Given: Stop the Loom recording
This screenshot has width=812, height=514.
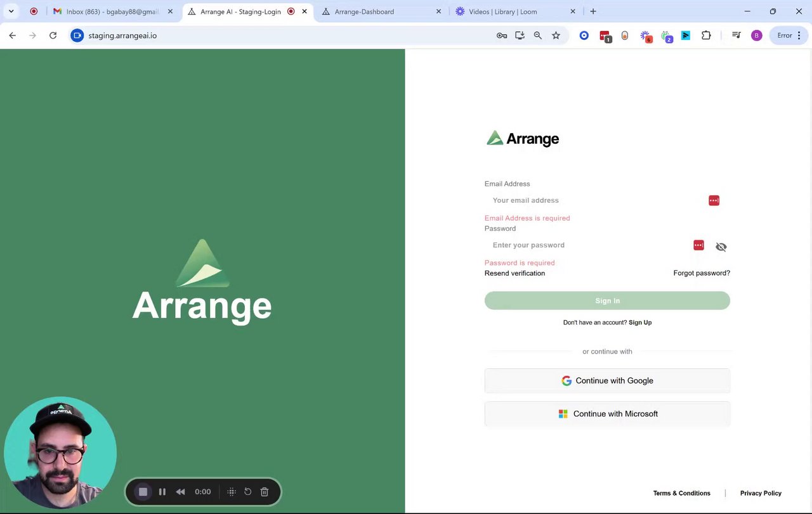Looking at the screenshot, I should tap(143, 492).
